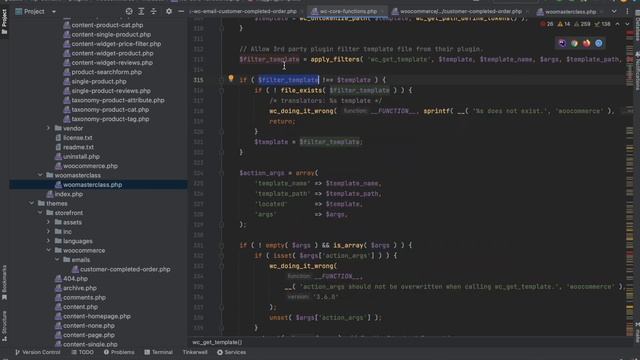Viewport: 640px width, 360px height.
Task: Collapse the storefront folder
Action: pos(40,213)
